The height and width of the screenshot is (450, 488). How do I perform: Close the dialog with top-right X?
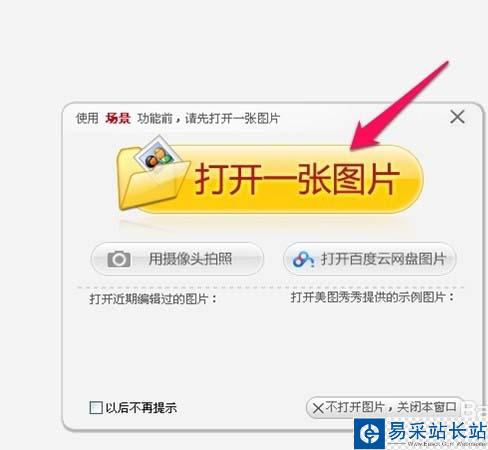[457, 117]
